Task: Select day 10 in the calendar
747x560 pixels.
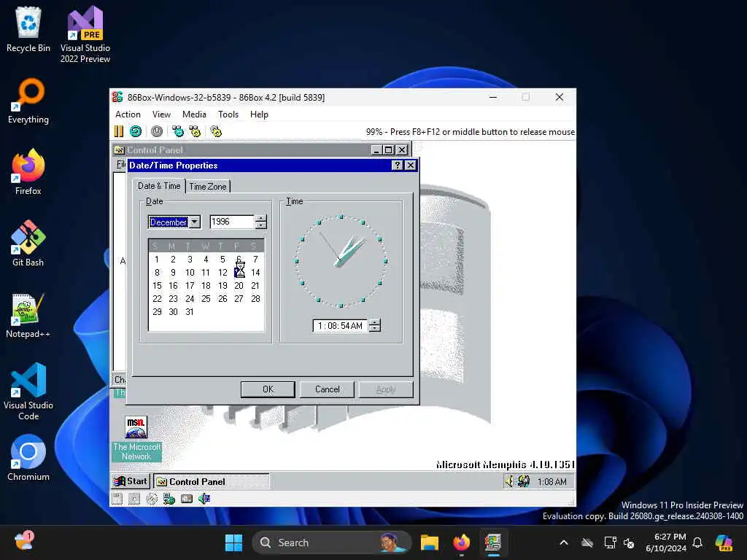Action: tap(190, 273)
